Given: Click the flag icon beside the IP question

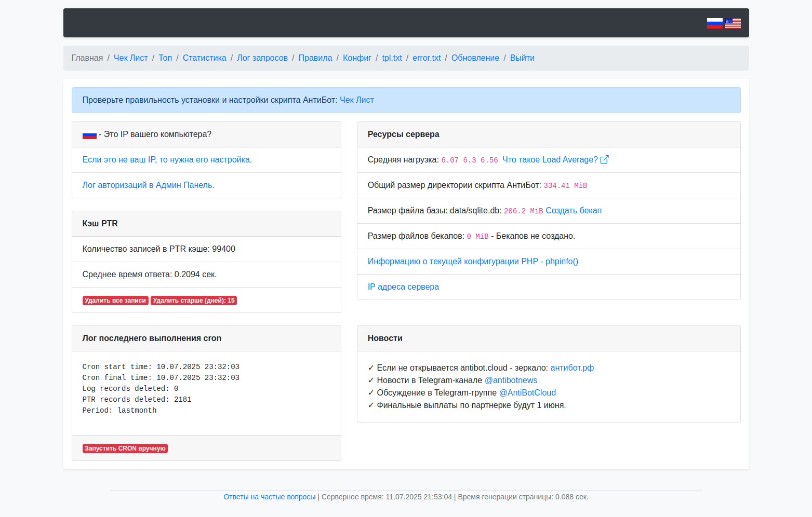Looking at the screenshot, I should [x=89, y=134].
